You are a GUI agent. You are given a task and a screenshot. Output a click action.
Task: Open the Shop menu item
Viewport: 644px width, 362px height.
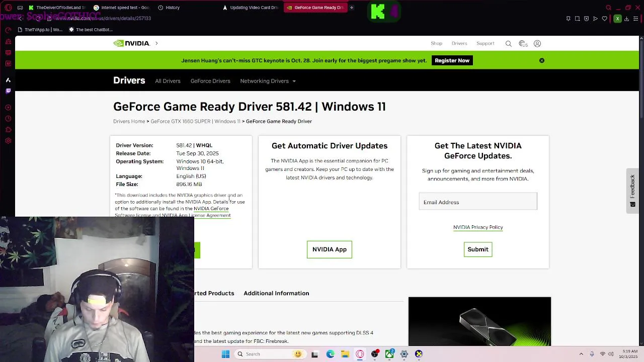(x=436, y=43)
